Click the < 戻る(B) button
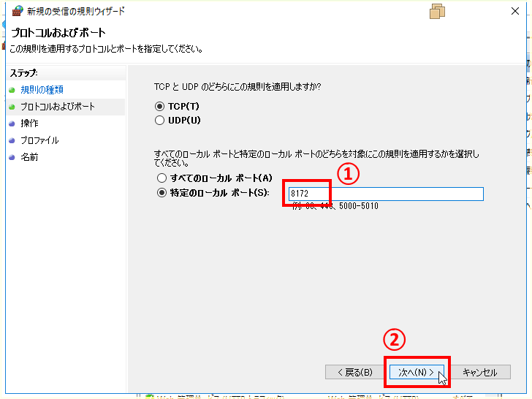The width and height of the screenshot is (532, 399). coord(355,372)
